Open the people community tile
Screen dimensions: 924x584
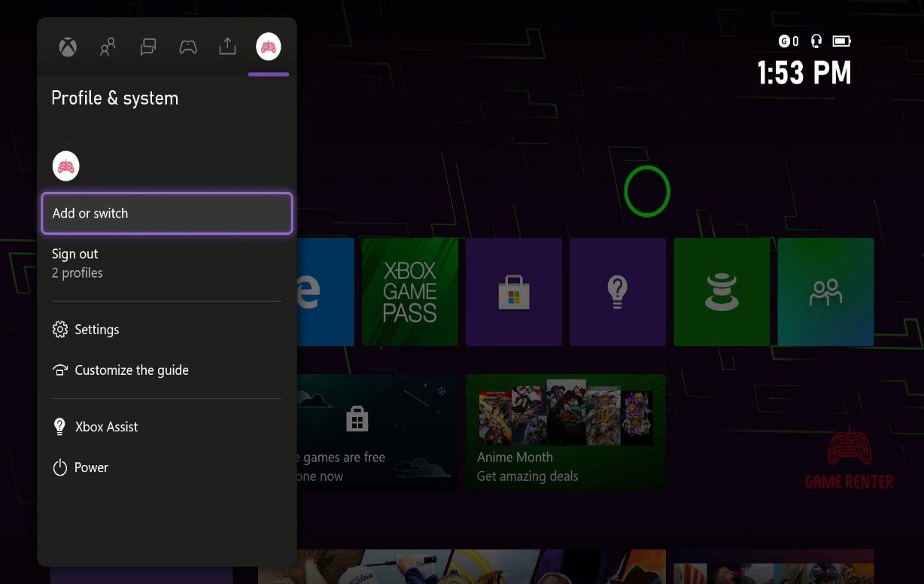(x=825, y=292)
